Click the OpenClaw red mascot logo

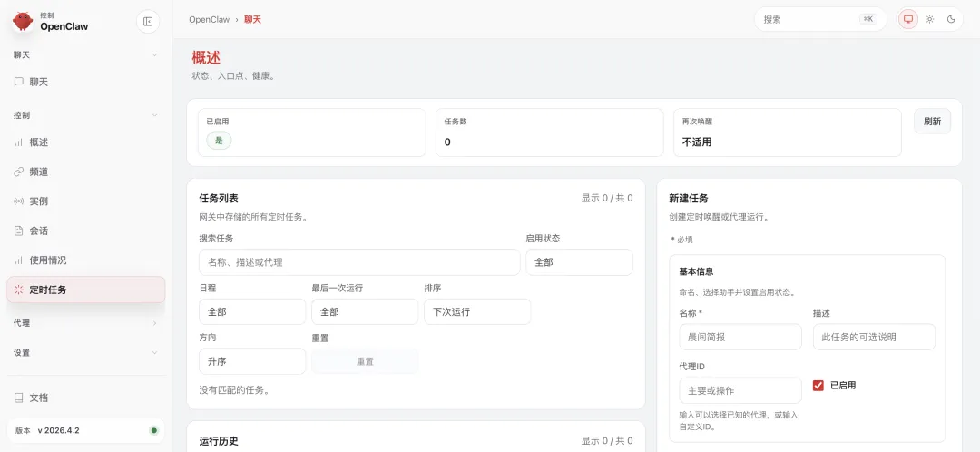(x=23, y=21)
